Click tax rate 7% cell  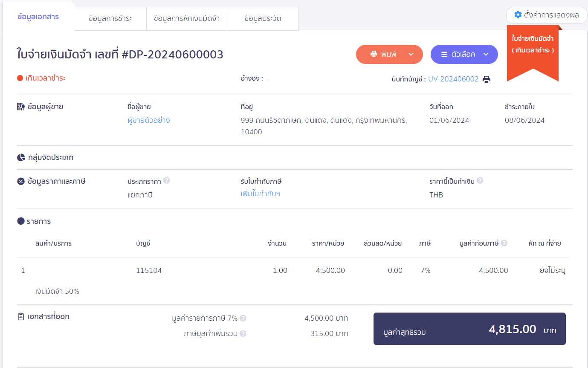(426, 270)
